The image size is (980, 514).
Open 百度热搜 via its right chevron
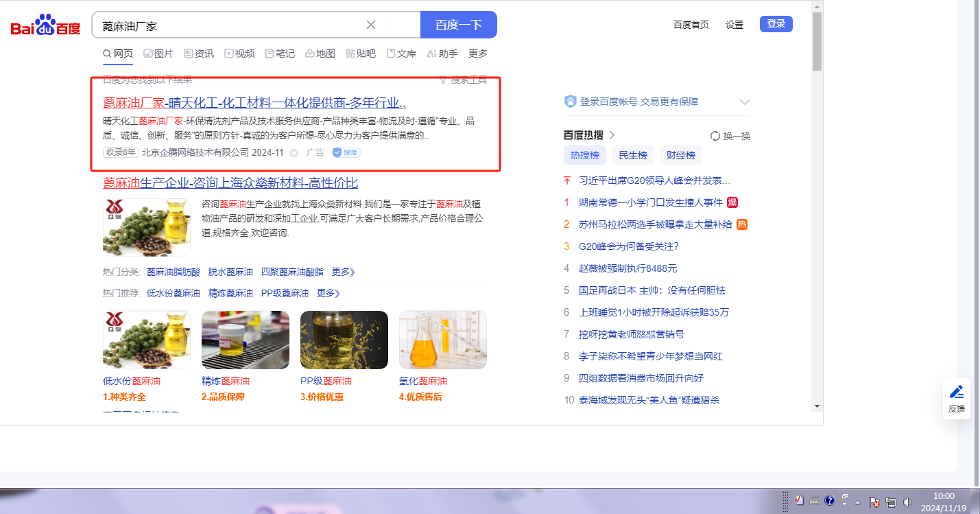click(612, 135)
